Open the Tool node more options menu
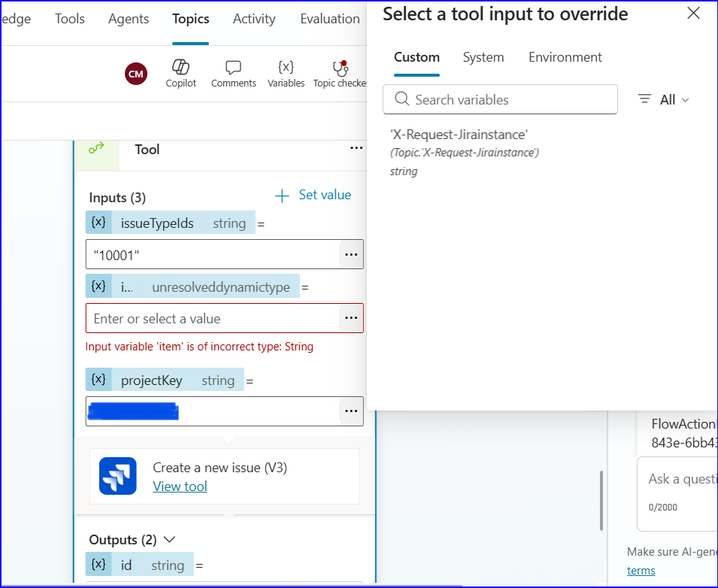 (x=356, y=148)
